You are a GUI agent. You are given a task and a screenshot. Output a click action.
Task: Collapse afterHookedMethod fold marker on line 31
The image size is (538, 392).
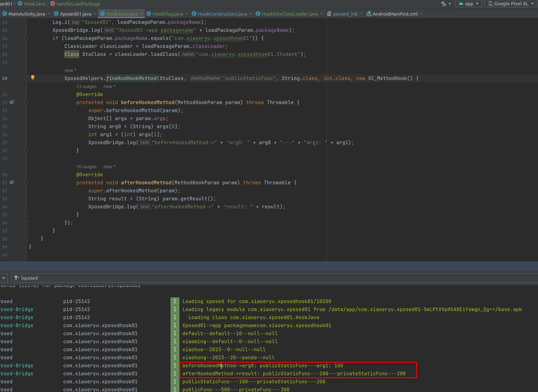coord(27,183)
